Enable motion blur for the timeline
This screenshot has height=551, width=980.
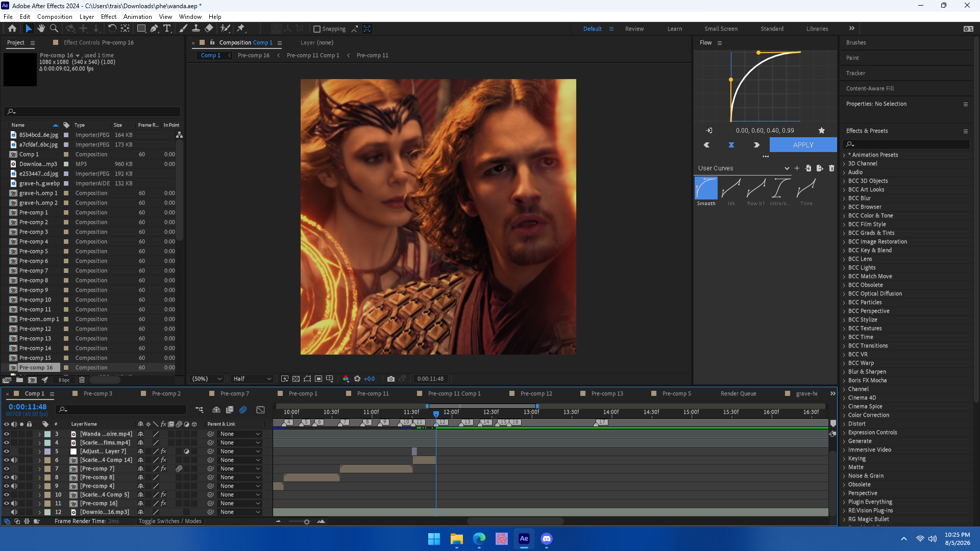click(243, 410)
